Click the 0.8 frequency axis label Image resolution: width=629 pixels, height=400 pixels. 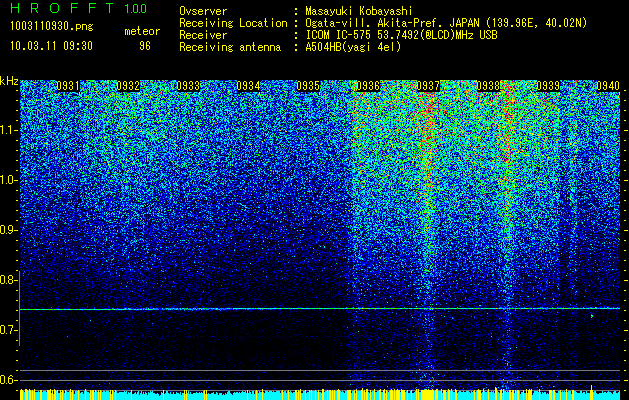(x=7, y=280)
